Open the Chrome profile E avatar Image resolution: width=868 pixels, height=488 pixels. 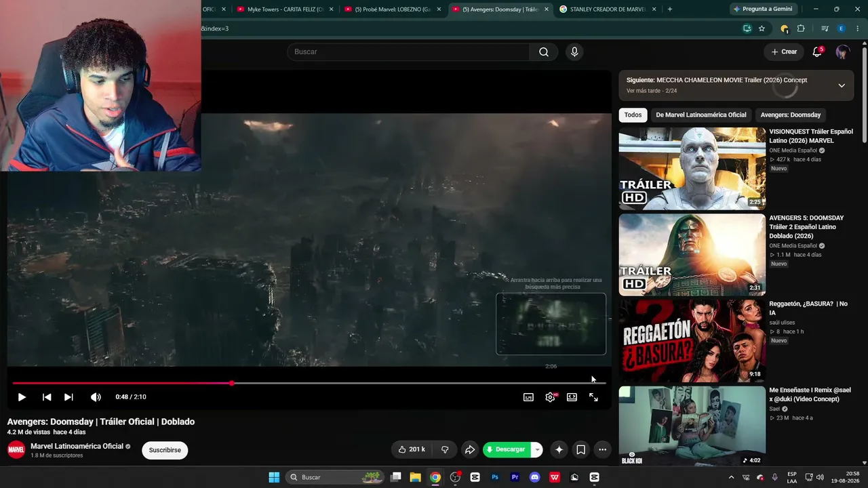(x=841, y=28)
